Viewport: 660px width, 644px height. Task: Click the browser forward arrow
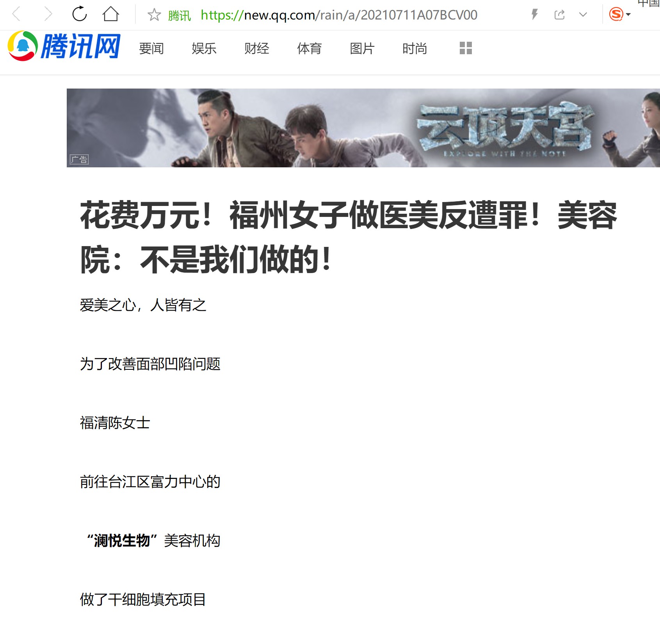coord(48,14)
